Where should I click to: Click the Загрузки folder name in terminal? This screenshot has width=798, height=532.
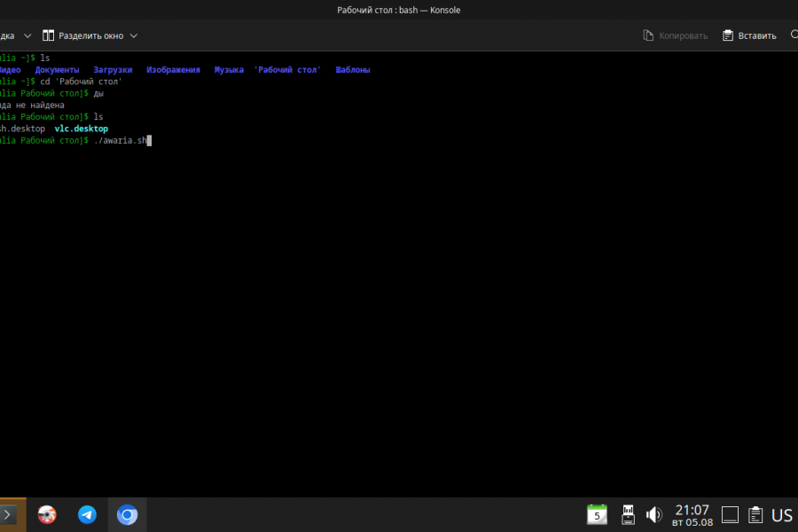[x=113, y=70]
